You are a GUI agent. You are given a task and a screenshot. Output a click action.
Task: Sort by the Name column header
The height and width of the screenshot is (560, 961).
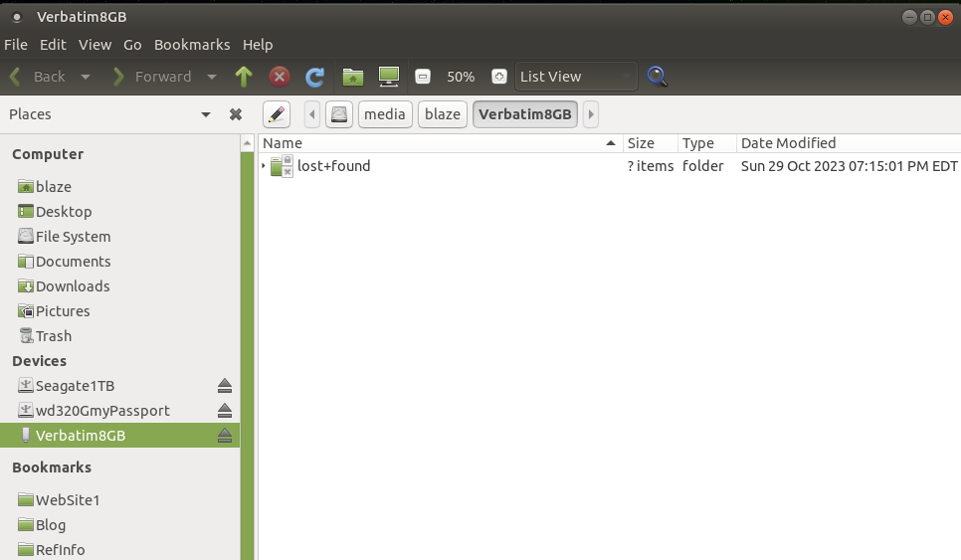pyautogui.click(x=440, y=143)
